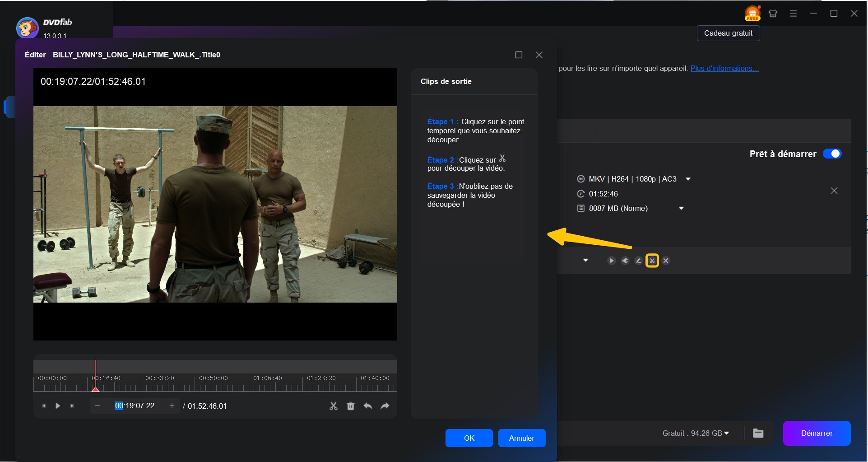Screen dimensions: 868x462
Task: Browse output folder with the folder icon
Action: pos(758,434)
